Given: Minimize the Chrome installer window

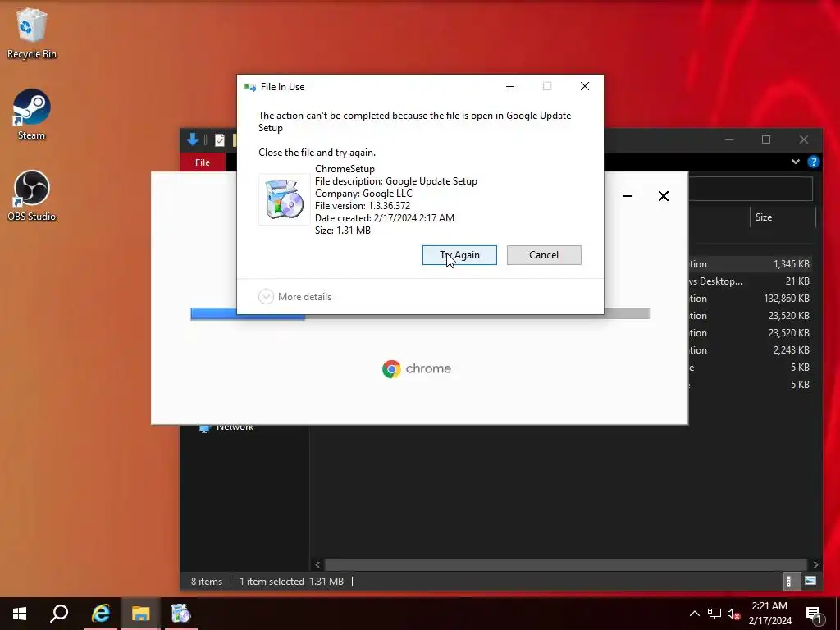Looking at the screenshot, I should pyautogui.click(x=628, y=196).
